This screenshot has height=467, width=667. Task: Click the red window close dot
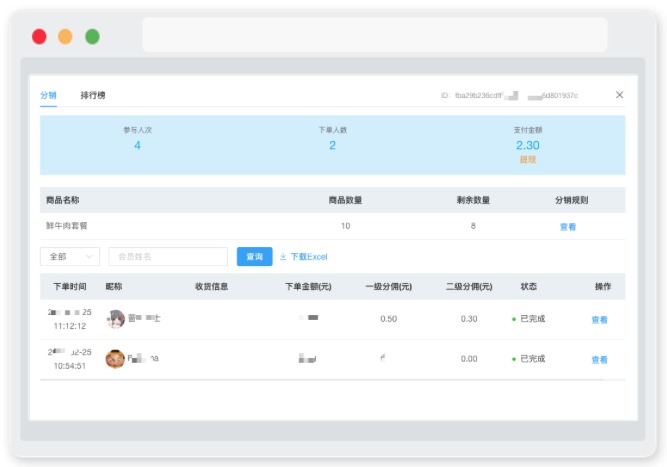pos(39,37)
